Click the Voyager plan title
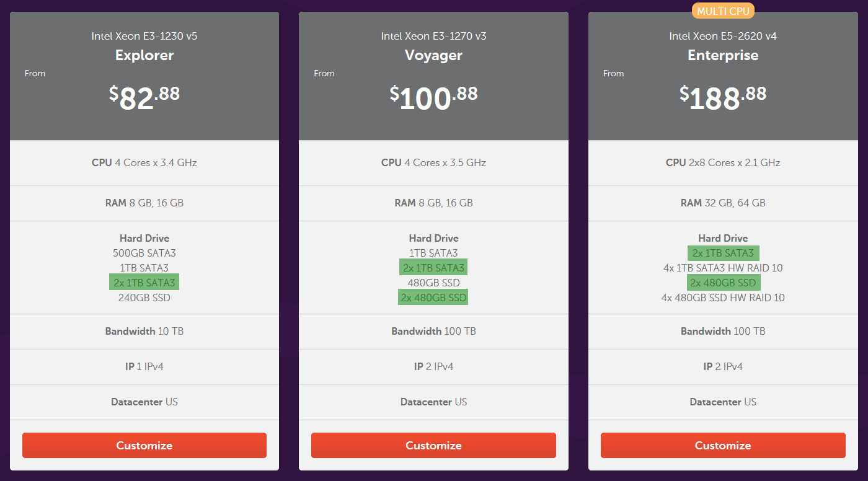Image resolution: width=868 pixels, height=481 pixels. pos(433,55)
